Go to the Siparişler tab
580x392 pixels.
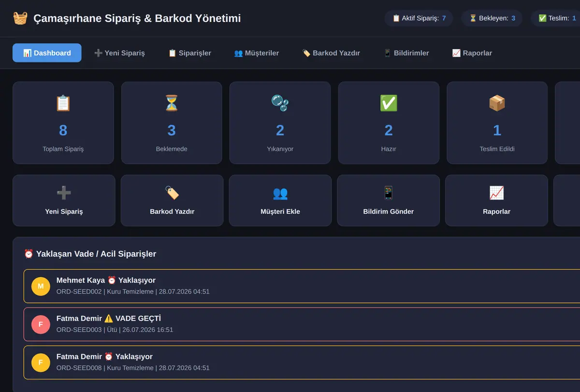click(189, 53)
